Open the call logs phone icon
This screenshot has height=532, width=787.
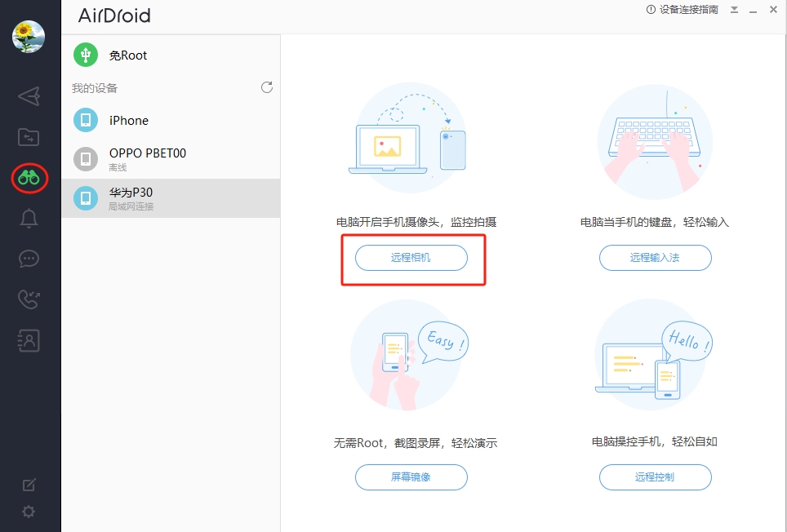click(29, 299)
